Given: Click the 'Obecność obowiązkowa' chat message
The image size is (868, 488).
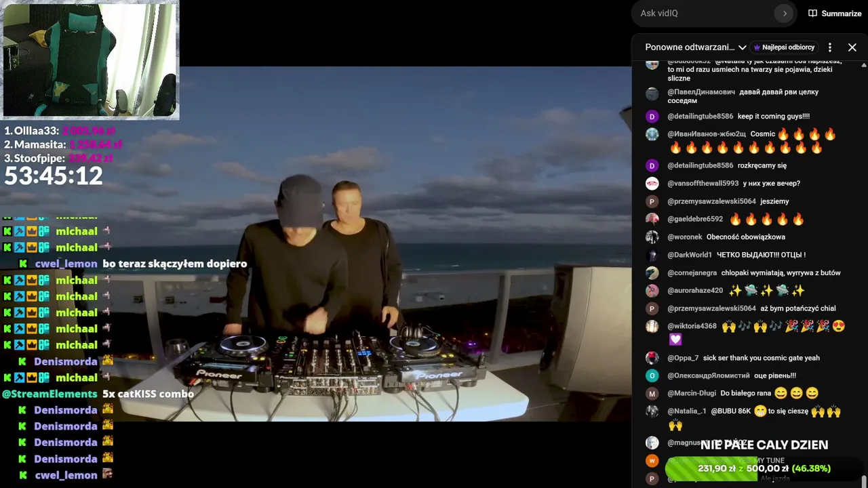Looking at the screenshot, I should tap(746, 237).
